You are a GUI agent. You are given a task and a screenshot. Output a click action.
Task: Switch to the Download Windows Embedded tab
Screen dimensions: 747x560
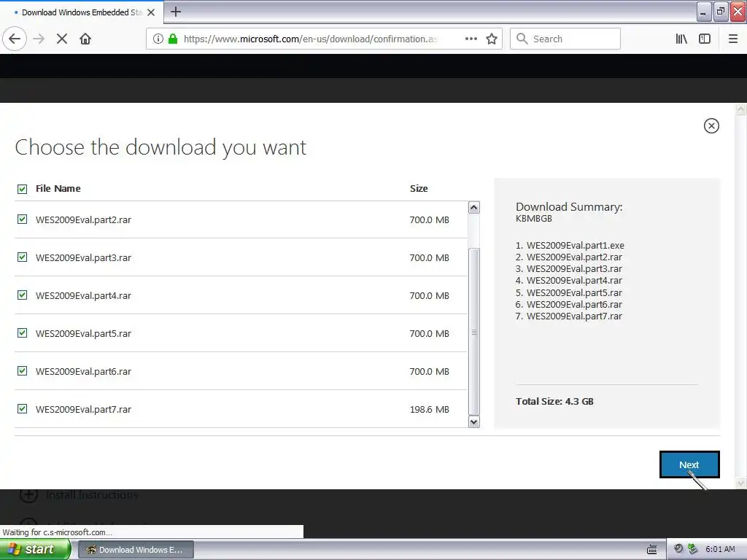pos(81,12)
